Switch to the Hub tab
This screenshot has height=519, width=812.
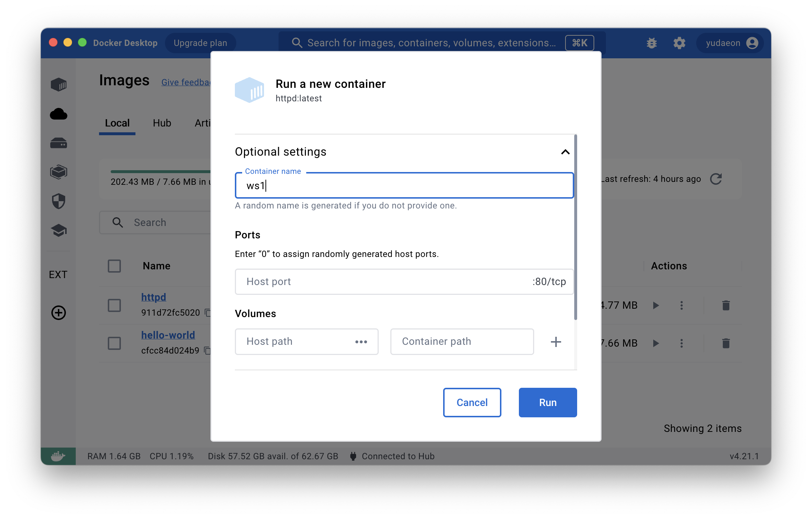click(x=162, y=123)
